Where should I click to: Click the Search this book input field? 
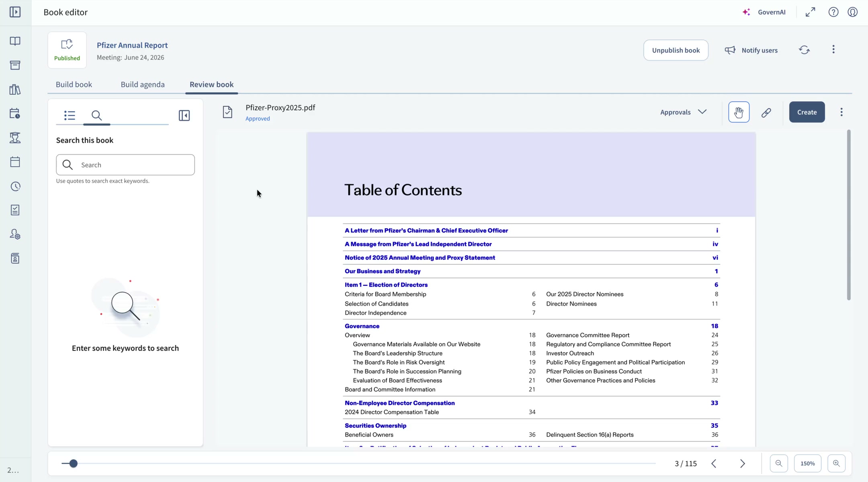point(125,165)
